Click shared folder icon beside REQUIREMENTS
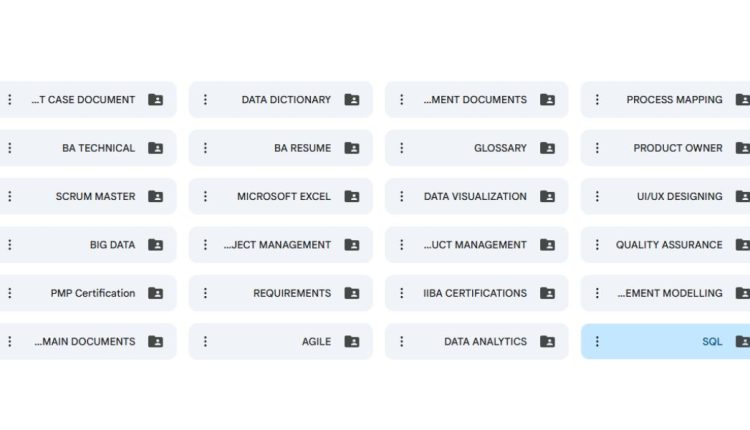This screenshot has width=750, height=430. [x=352, y=294]
